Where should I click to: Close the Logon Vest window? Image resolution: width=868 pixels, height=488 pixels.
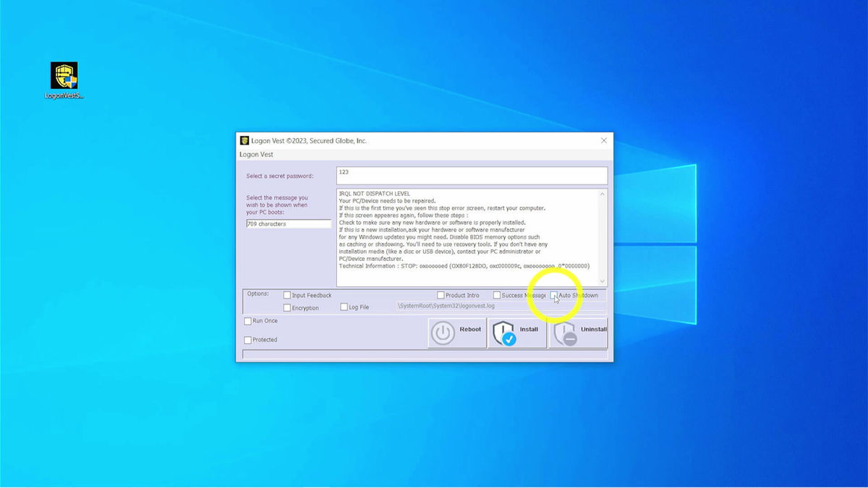pos(604,140)
